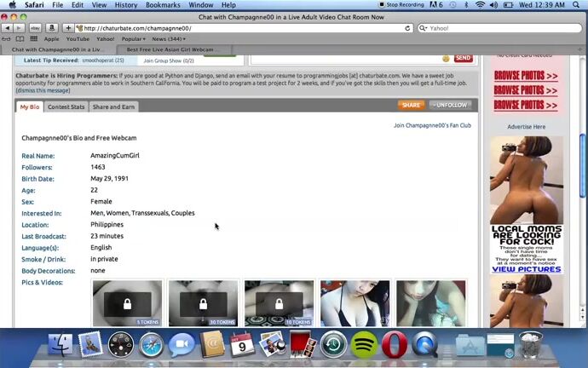Launch Spotify from the dock
Screen dimensions: 588x368
tap(364, 345)
